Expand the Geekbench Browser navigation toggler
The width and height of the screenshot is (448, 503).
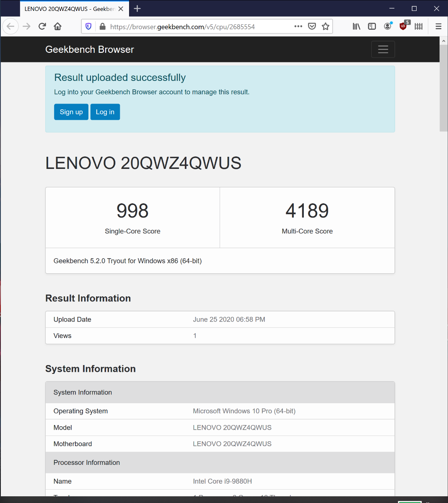(383, 49)
